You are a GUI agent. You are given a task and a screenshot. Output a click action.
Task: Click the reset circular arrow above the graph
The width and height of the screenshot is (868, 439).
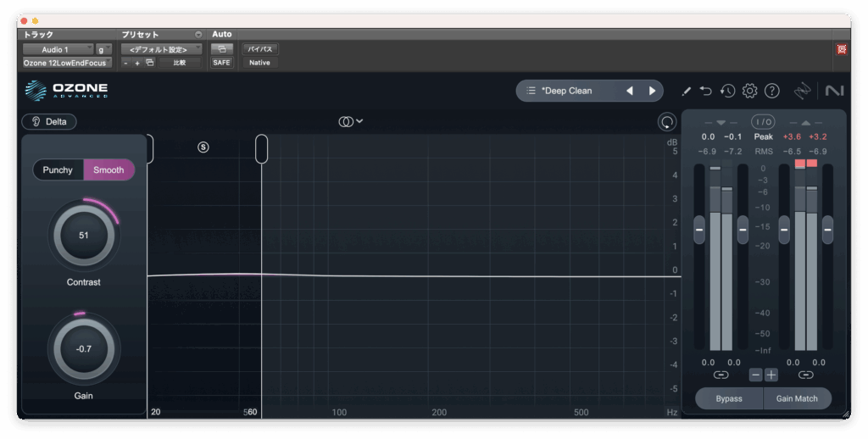667,122
